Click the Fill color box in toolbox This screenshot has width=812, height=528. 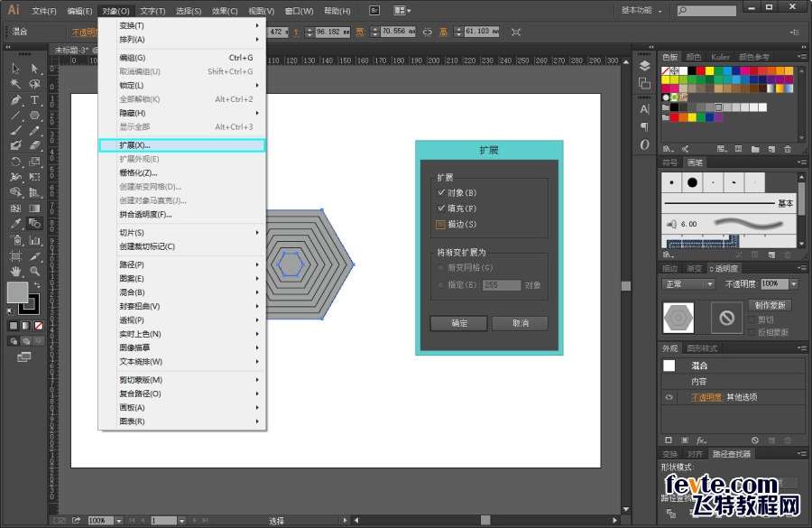17,292
